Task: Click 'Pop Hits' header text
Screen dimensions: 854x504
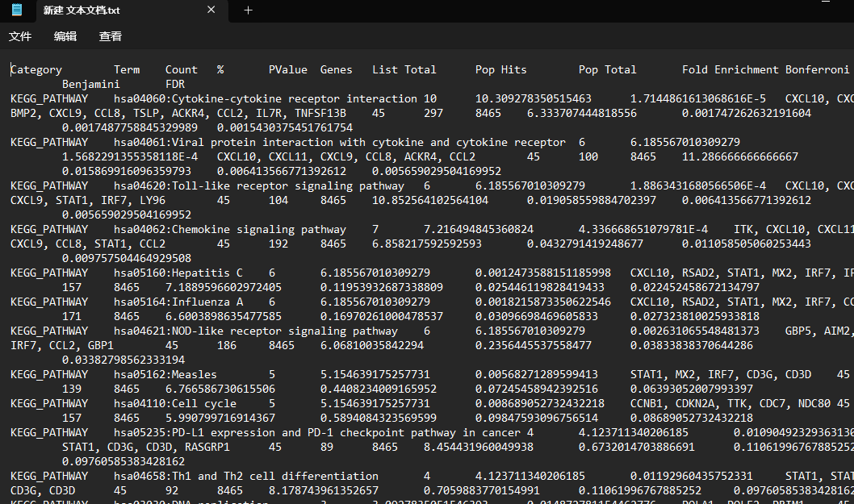Action: [501, 69]
